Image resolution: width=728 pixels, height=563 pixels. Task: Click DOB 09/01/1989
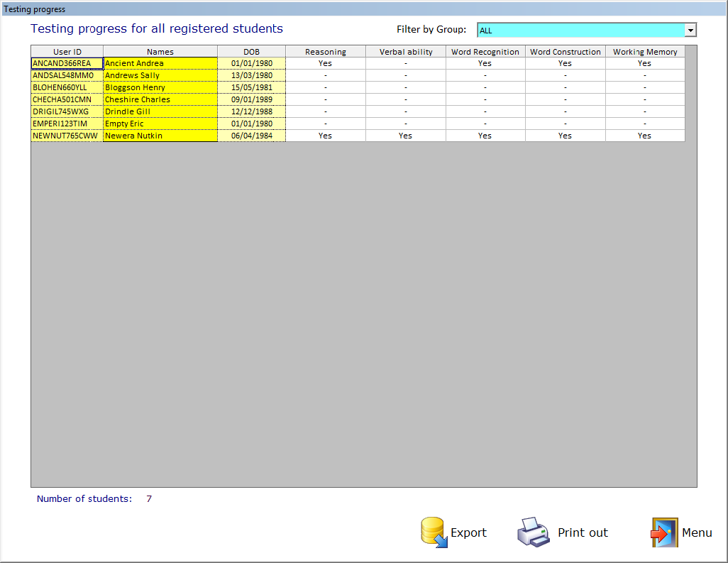coord(252,99)
